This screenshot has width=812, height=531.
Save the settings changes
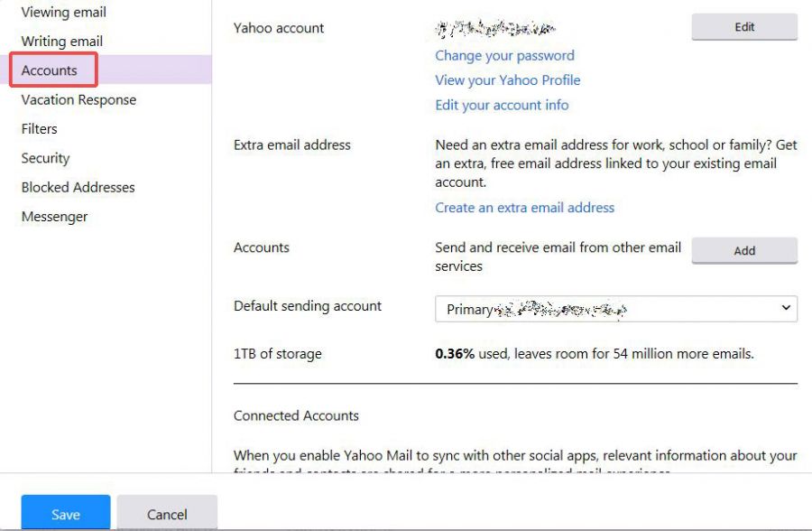tap(66, 513)
